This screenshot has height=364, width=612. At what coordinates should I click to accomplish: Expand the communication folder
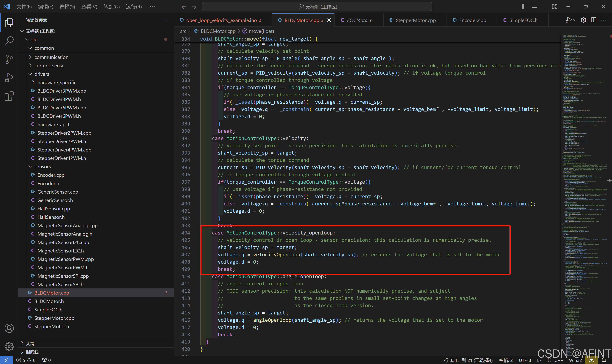[96, 57]
